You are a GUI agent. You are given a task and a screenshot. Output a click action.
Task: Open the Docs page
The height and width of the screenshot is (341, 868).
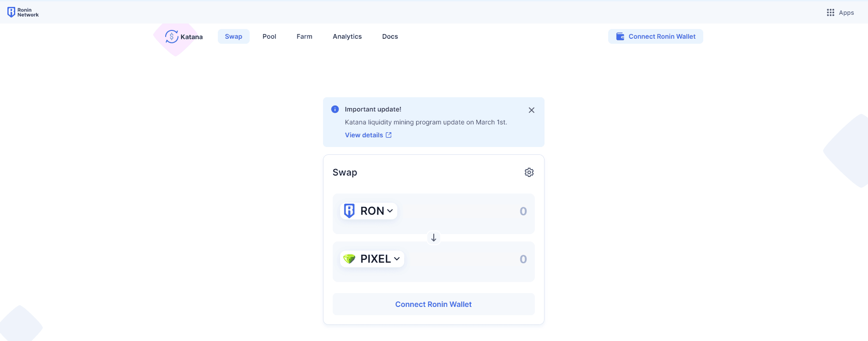pyautogui.click(x=390, y=36)
